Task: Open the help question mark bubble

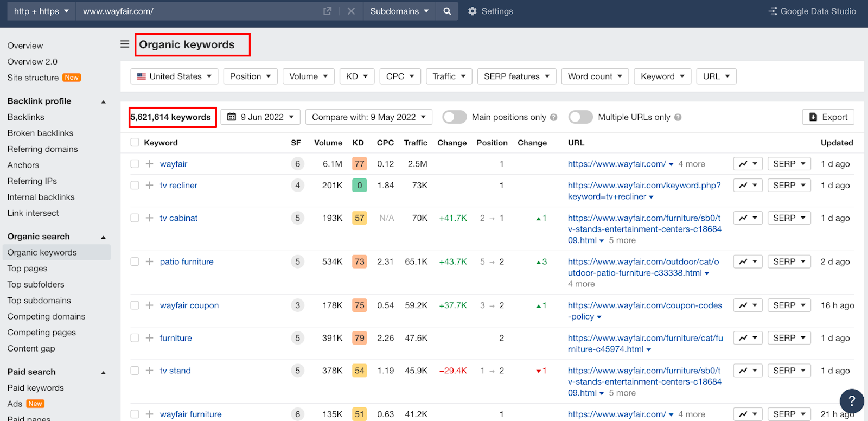Action: click(852, 401)
